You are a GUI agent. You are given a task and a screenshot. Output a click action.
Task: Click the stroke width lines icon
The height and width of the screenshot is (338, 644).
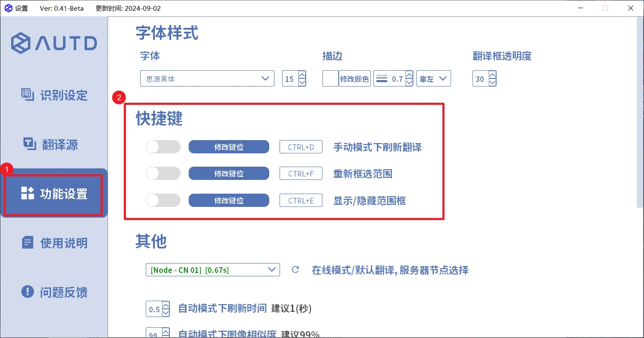coord(381,79)
